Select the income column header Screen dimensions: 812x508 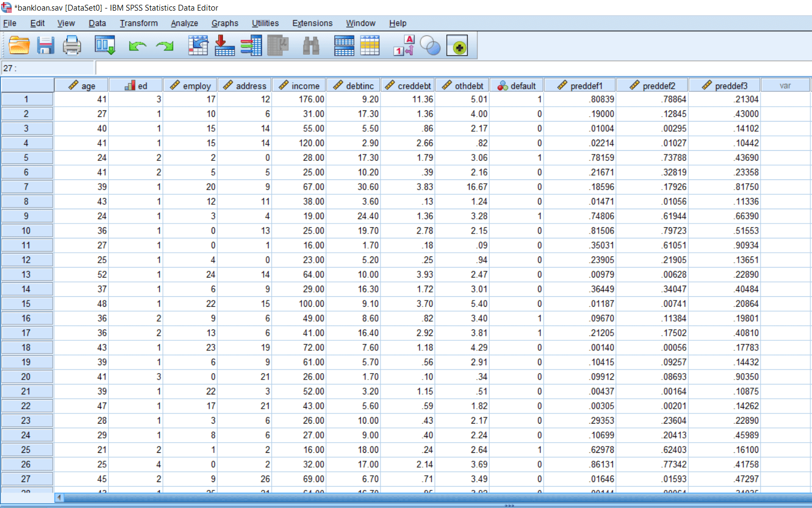click(299, 85)
